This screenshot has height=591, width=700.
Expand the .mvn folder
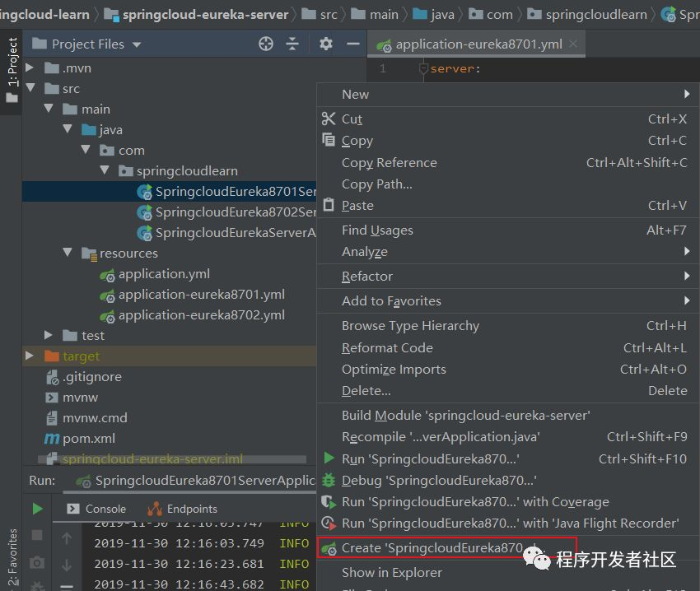click(30, 67)
